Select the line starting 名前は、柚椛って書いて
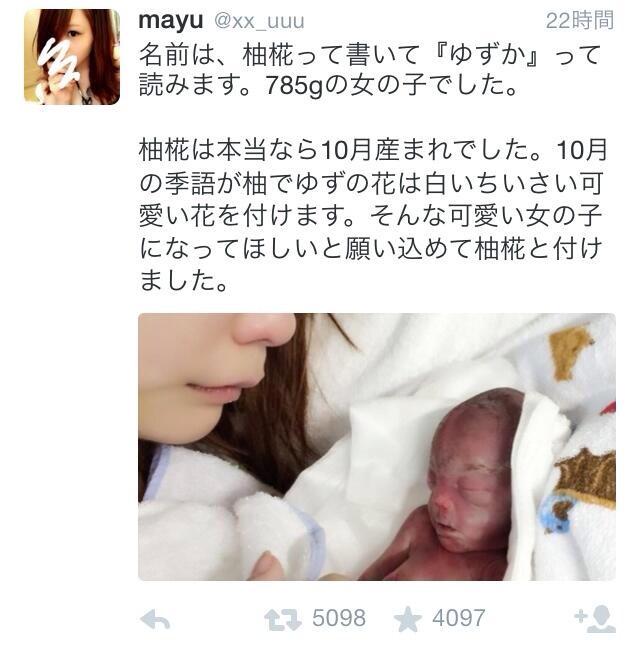The width and height of the screenshot is (640, 652). tap(370, 55)
